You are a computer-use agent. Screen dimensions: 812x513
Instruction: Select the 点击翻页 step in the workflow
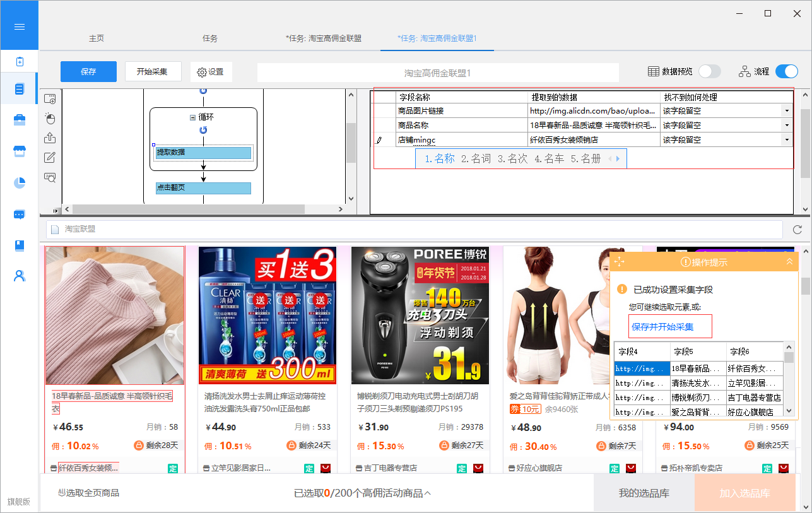pos(203,188)
